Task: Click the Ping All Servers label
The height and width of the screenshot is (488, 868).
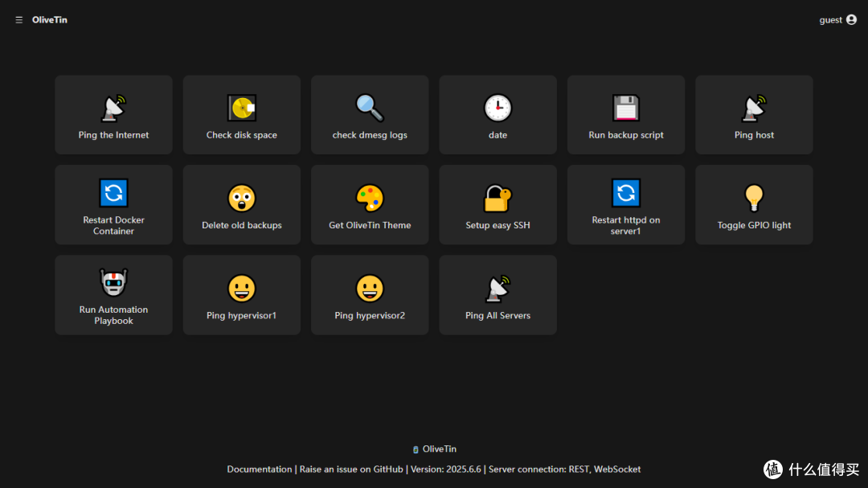Action: [x=497, y=316]
